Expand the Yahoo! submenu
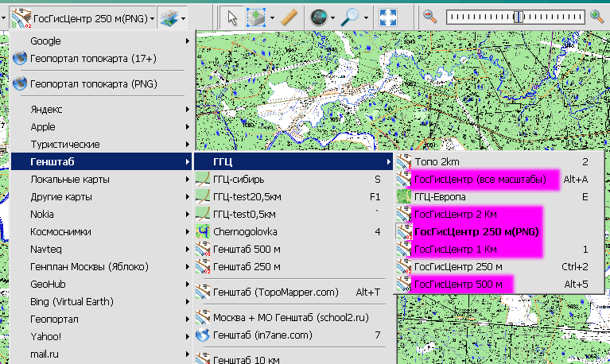The image size is (610, 364). (102, 337)
